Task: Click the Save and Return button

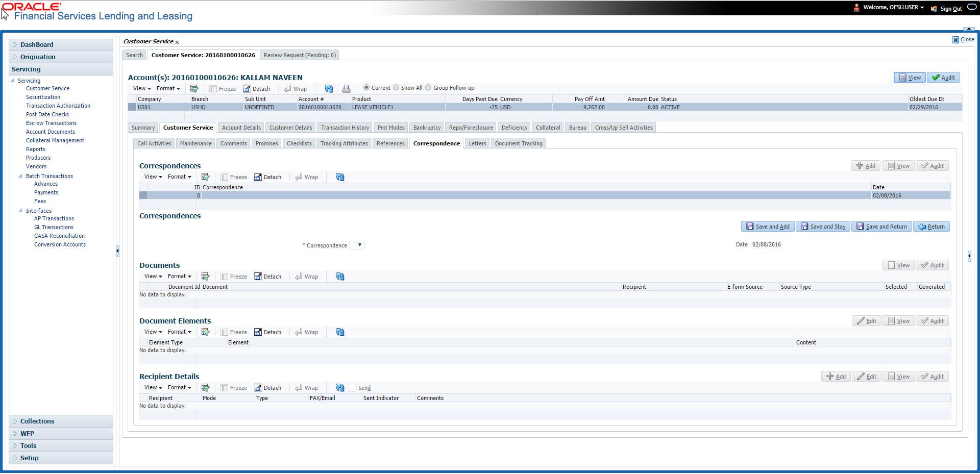Action: pyautogui.click(x=881, y=227)
